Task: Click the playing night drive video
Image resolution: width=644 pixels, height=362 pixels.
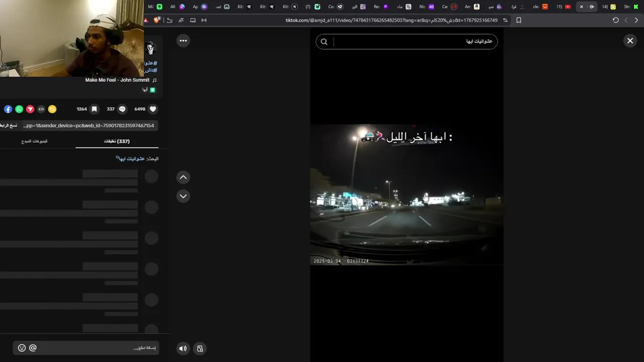Action: click(x=407, y=194)
